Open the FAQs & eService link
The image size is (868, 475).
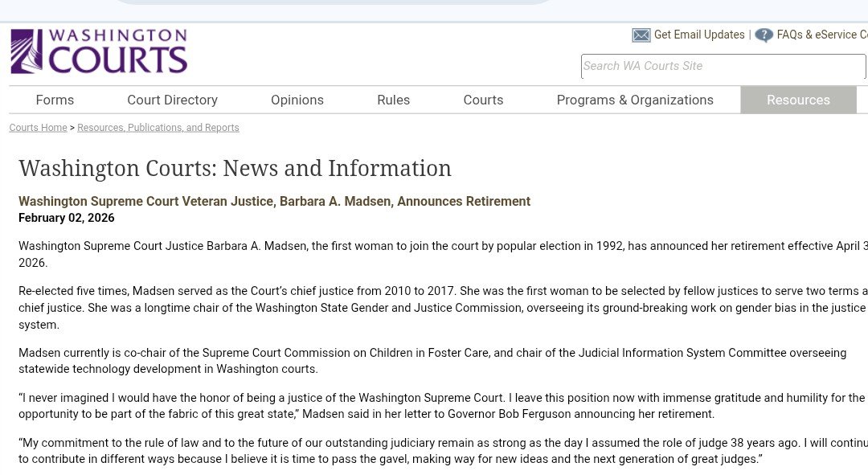[x=822, y=35]
